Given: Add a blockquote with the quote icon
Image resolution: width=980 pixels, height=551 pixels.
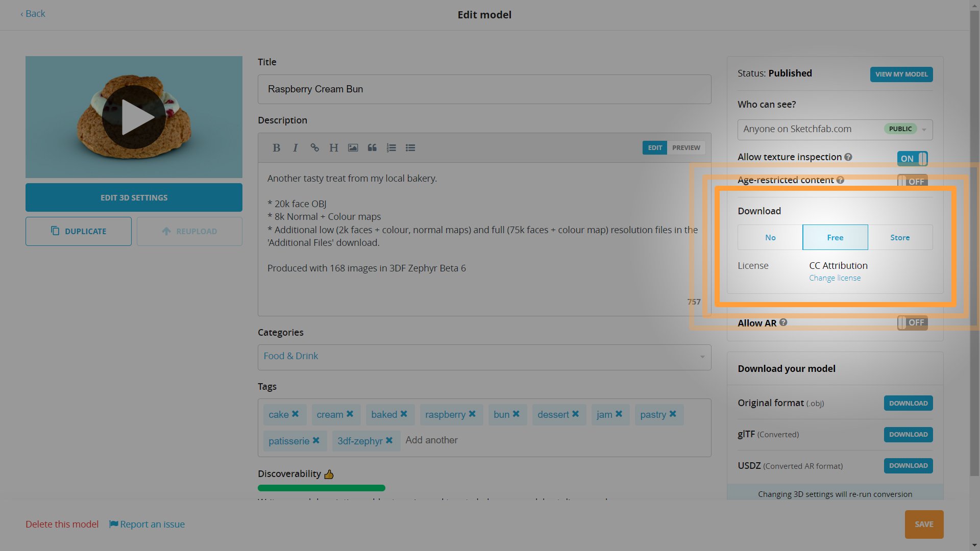Looking at the screenshot, I should tap(372, 148).
